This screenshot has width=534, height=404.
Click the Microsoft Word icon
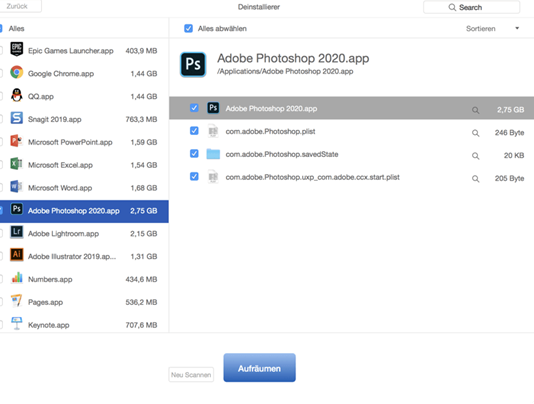point(17,186)
